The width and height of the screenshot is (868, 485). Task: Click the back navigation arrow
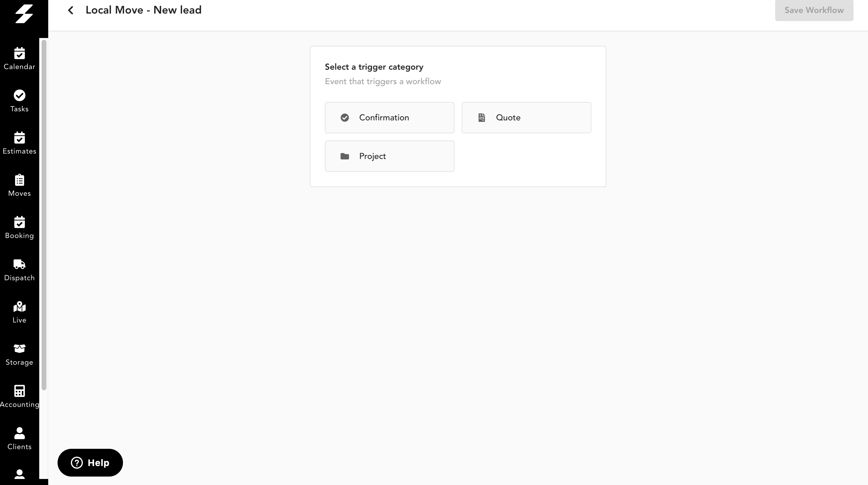[x=70, y=11]
